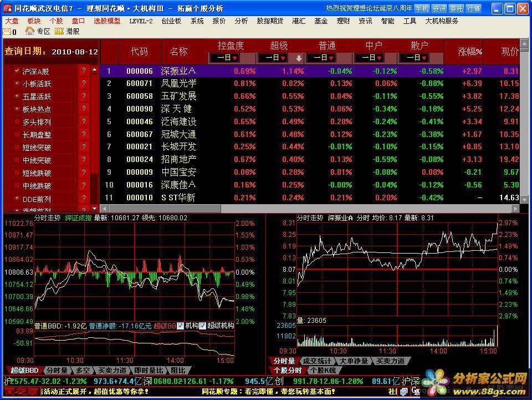
Task: Click the 委托 button in title bar
Action: [x=456, y=8]
